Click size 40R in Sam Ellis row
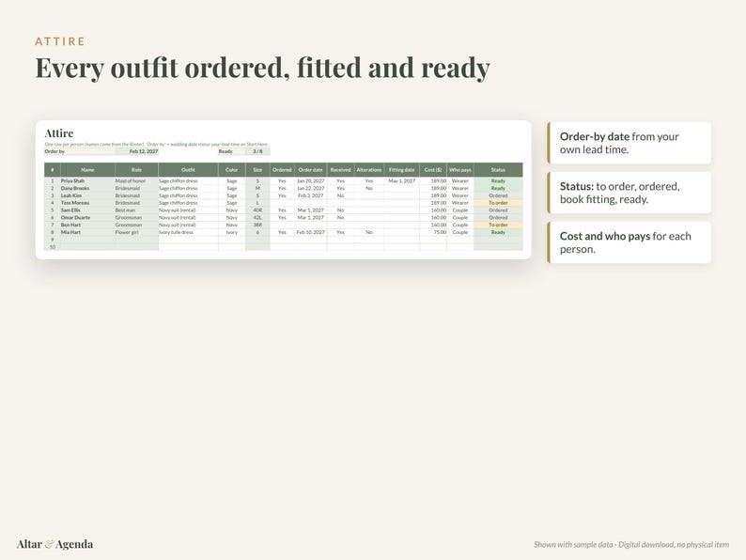Screen dimensions: 746x560 pos(257,210)
